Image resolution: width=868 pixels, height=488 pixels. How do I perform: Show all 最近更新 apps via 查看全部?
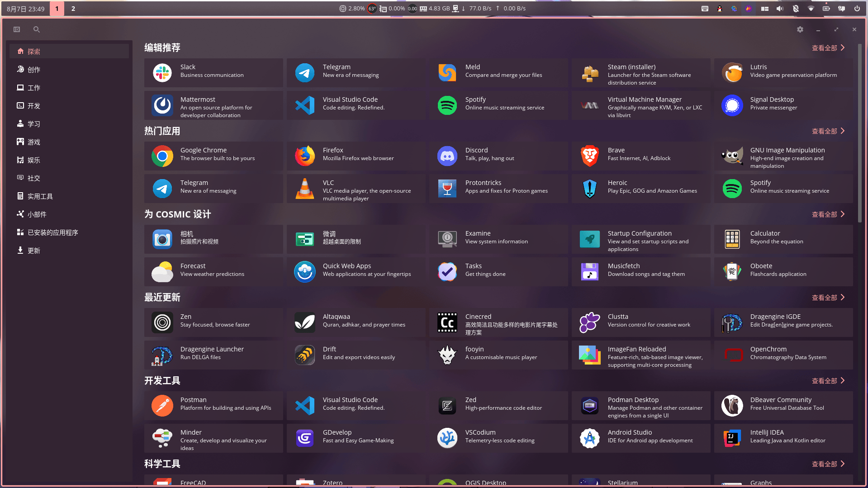click(x=828, y=298)
